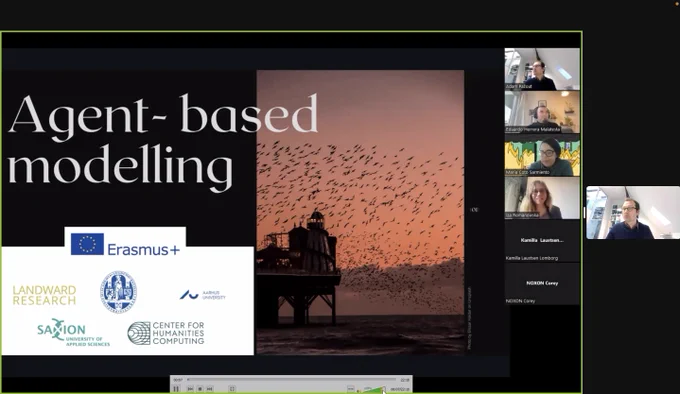Click the Landward Research logo
The width and height of the screenshot is (680, 394).
pyautogui.click(x=44, y=295)
